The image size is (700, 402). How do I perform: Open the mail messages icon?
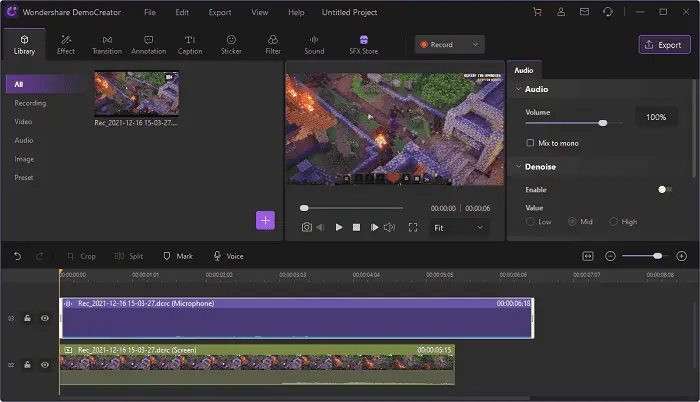(584, 12)
